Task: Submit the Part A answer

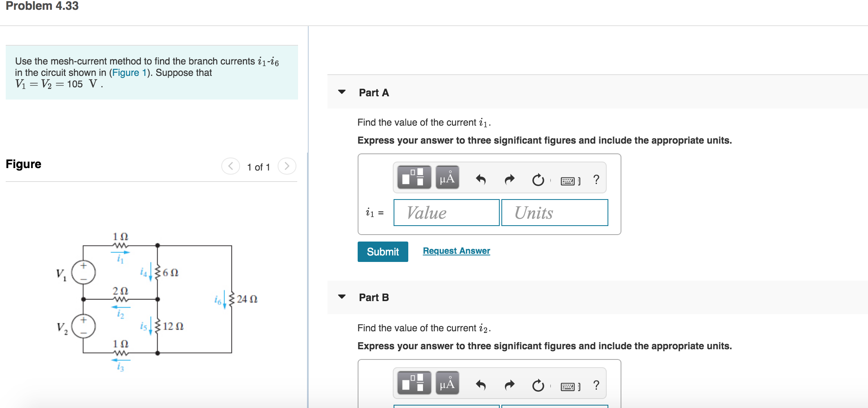Action: 382,252
